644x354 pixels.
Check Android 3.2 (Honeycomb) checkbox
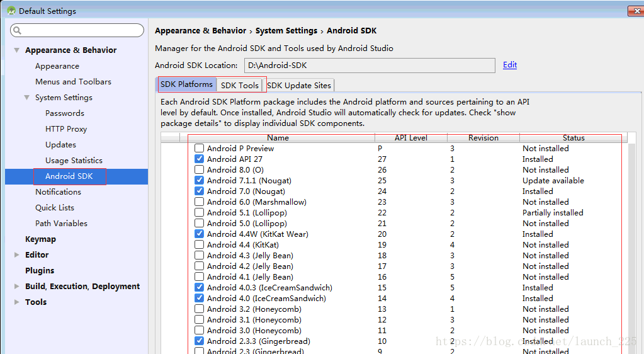199,309
